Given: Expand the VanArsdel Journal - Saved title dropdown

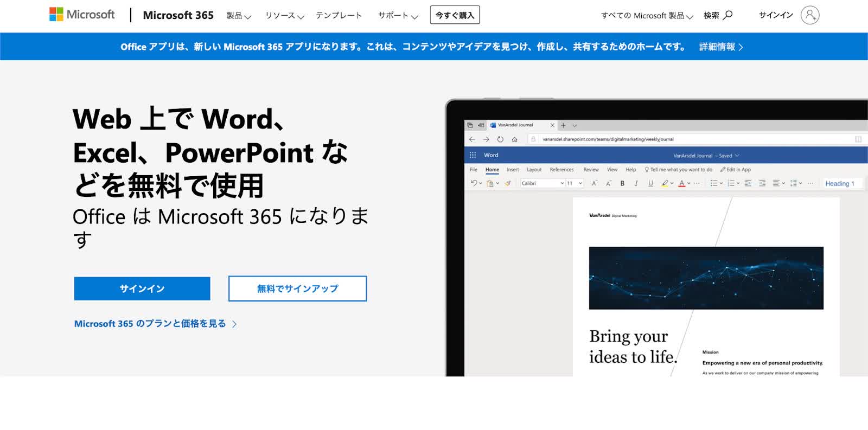Looking at the screenshot, I should tap(706, 156).
